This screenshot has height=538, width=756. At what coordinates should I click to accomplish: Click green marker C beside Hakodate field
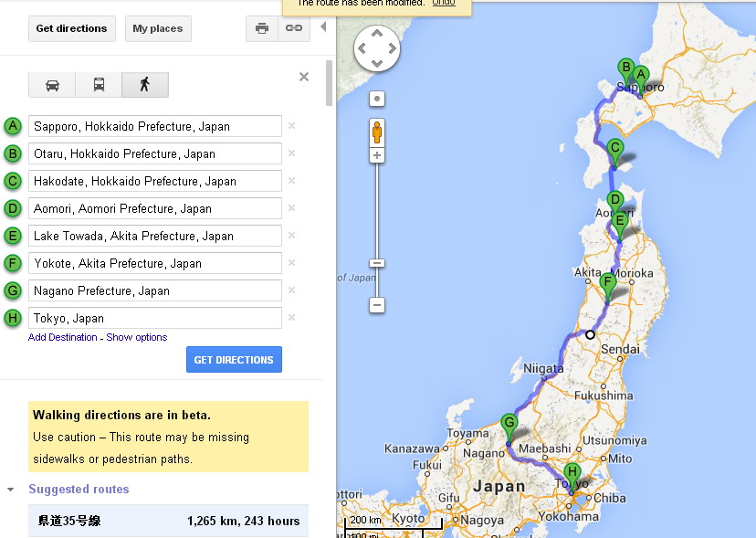point(13,181)
